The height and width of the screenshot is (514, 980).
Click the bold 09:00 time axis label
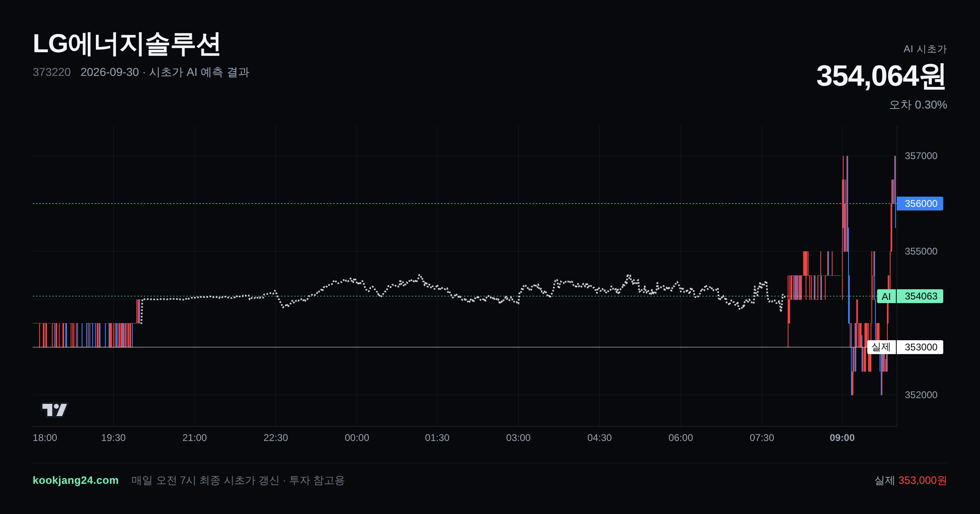(842, 438)
